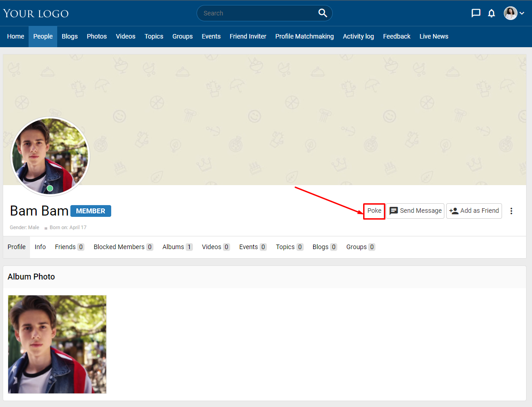Open the notifications bell icon

pyautogui.click(x=491, y=13)
